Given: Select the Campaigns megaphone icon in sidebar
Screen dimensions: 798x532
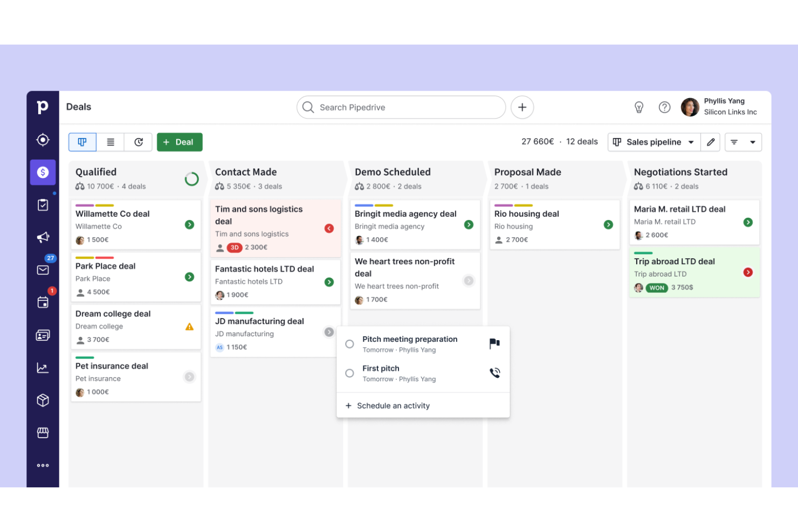Looking at the screenshot, I should [43, 237].
